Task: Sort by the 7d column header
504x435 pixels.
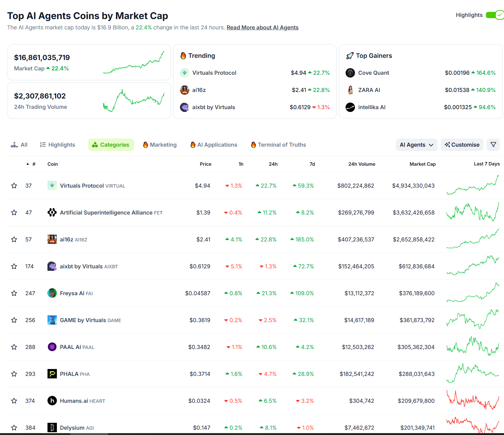Action: tap(312, 164)
